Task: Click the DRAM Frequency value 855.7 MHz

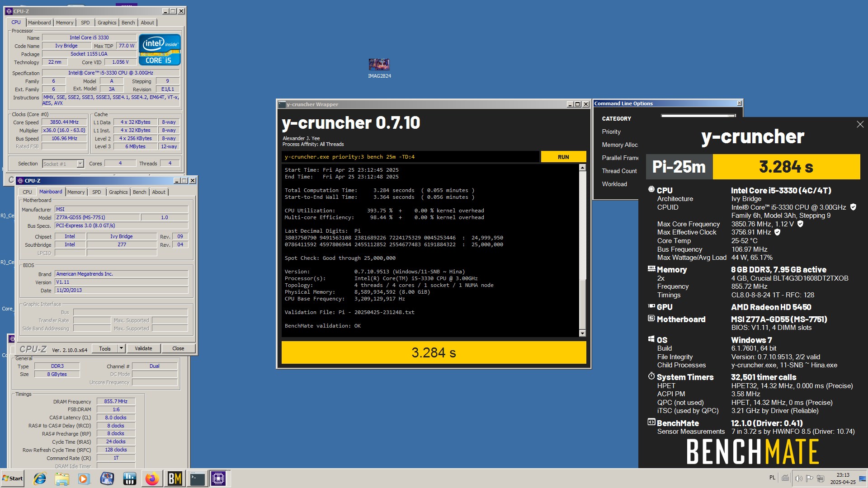Action: [x=116, y=401]
